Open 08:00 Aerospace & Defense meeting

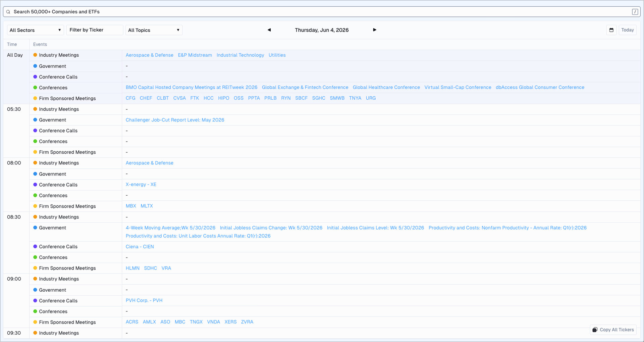(149, 163)
